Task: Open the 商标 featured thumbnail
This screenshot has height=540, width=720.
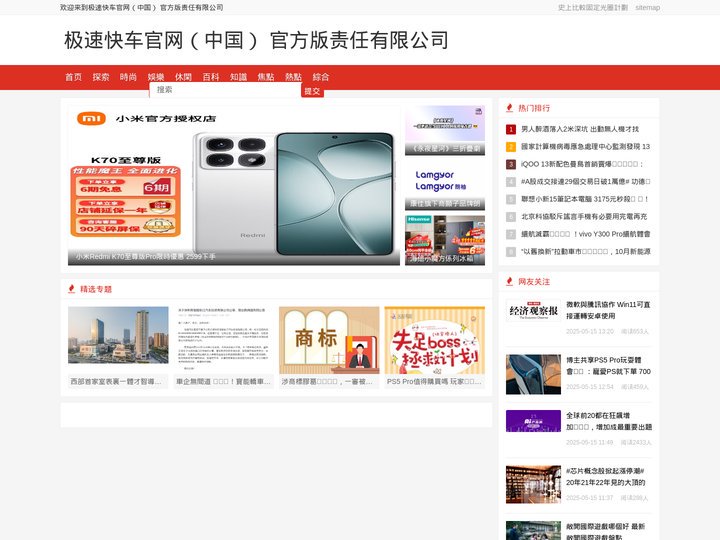Action: point(329,340)
